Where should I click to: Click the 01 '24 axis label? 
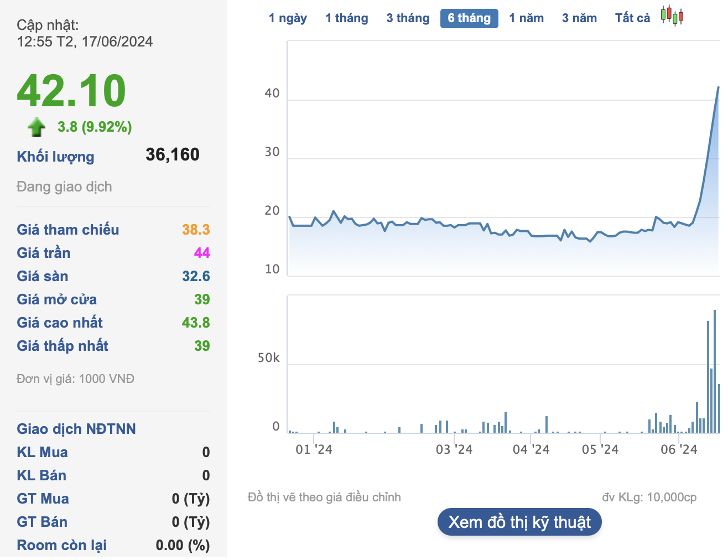click(314, 449)
